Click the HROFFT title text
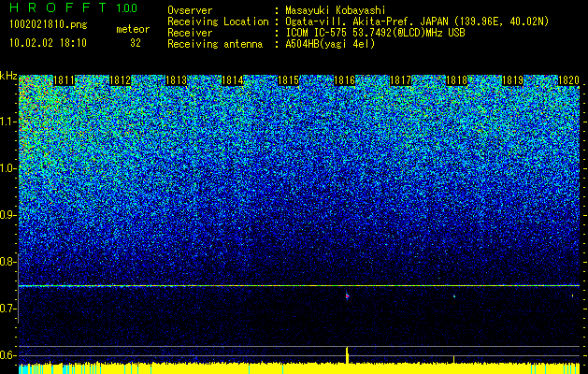The height and width of the screenshot is (374, 588). tap(58, 7)
